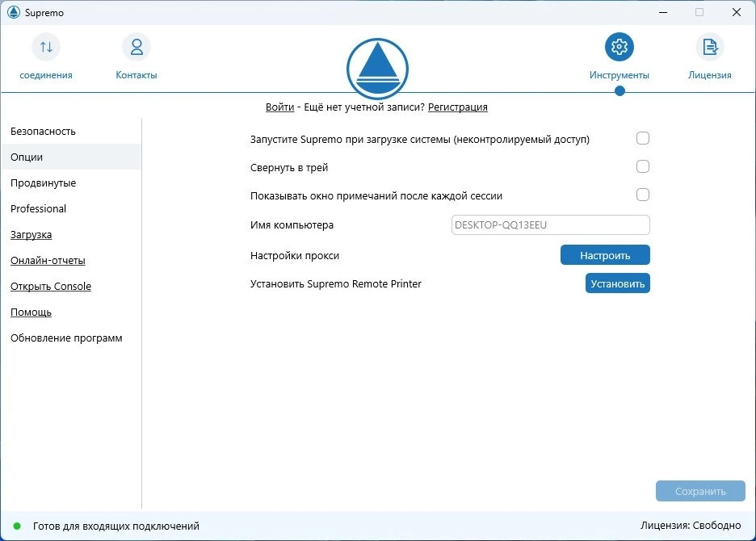
Task: Click the Сохранить button
Action: click(x=700, y=491)
